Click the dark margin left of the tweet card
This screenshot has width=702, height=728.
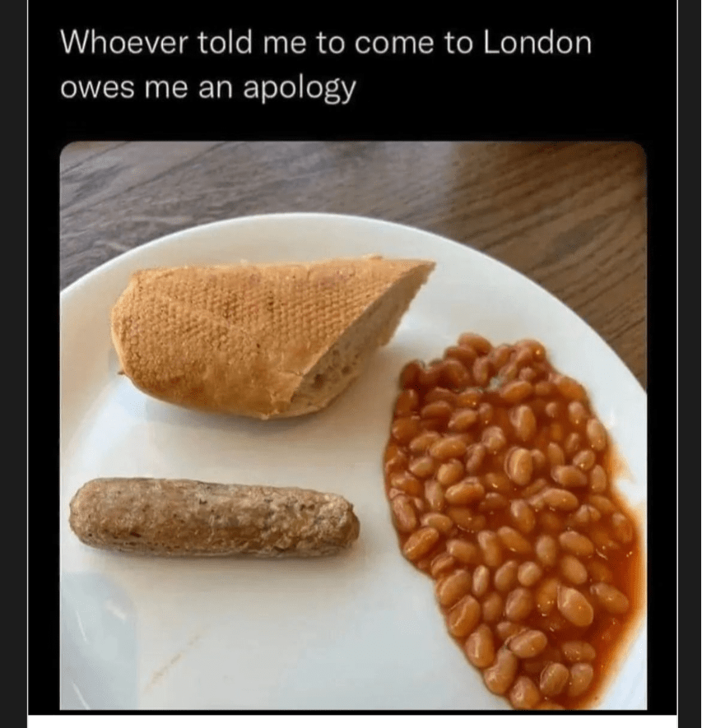14,364
